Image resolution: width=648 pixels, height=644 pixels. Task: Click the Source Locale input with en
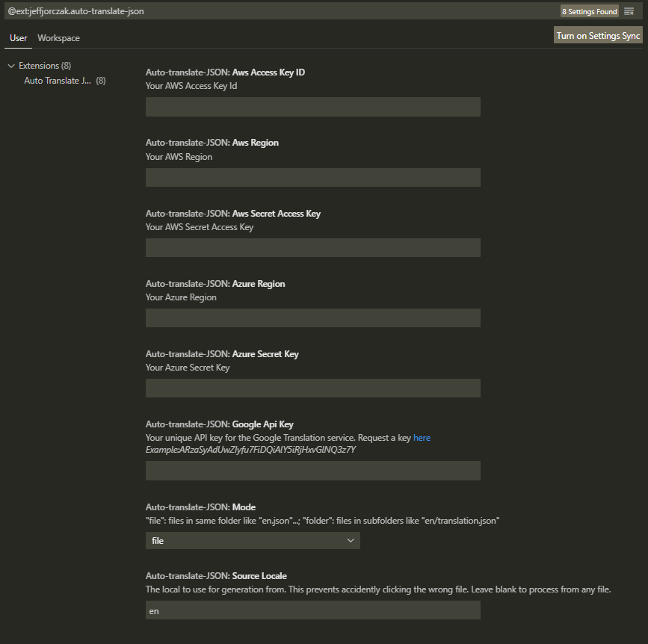pyautogui.click(x=313, y=610)
